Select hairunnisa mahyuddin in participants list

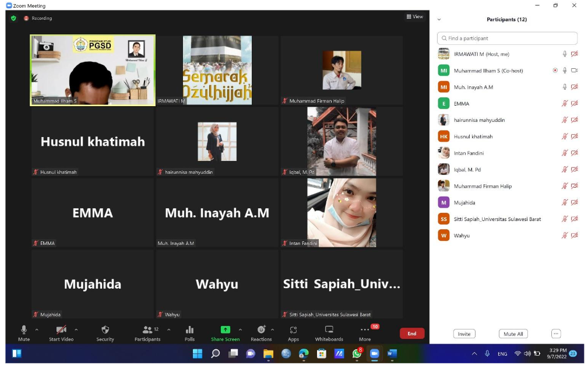tap(507, 120)
